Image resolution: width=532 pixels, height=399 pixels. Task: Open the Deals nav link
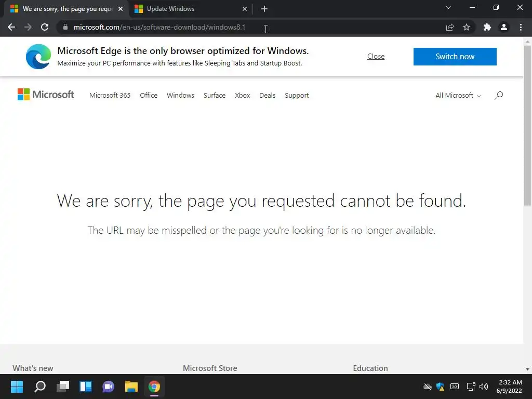[268, 96]
